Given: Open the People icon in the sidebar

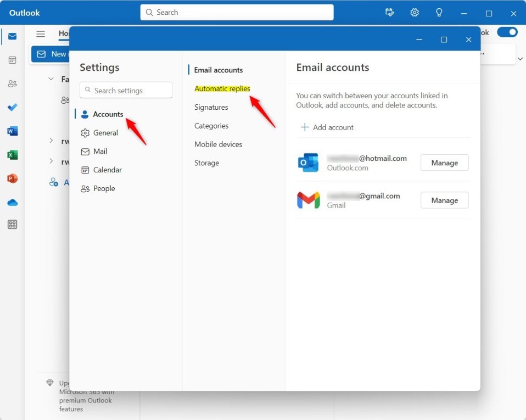Looking at the screenshot, I should 12,83.
